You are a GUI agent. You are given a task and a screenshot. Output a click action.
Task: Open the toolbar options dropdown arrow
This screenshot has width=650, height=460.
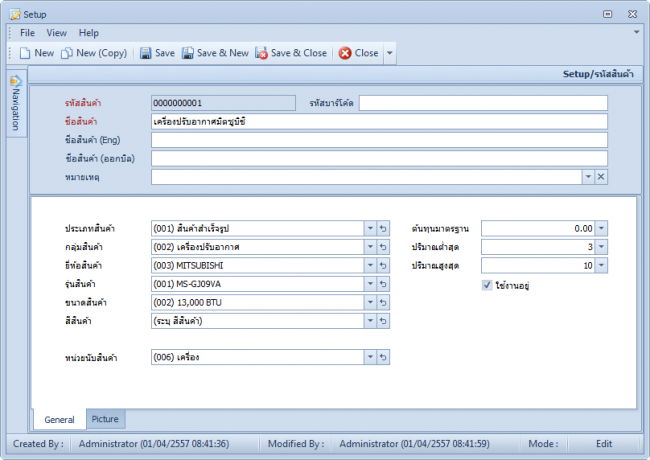pos(390,53)
